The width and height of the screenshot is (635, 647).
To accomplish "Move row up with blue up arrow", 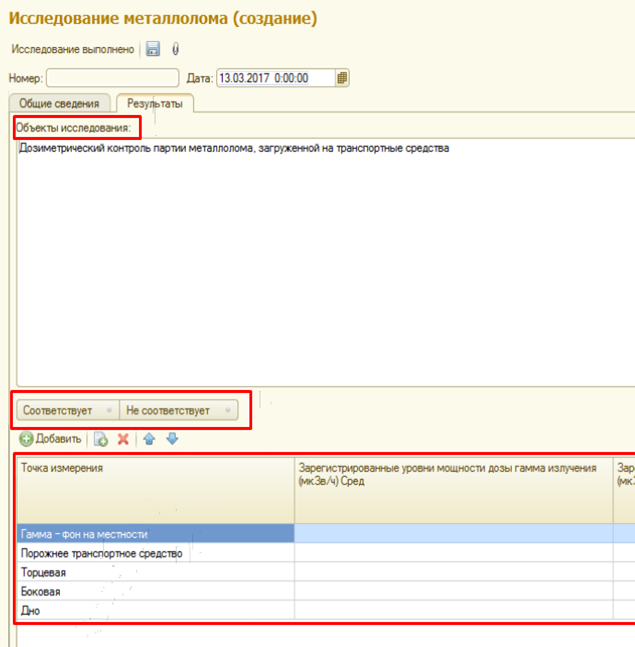I will pyautogui.click(x=149, y=439).
